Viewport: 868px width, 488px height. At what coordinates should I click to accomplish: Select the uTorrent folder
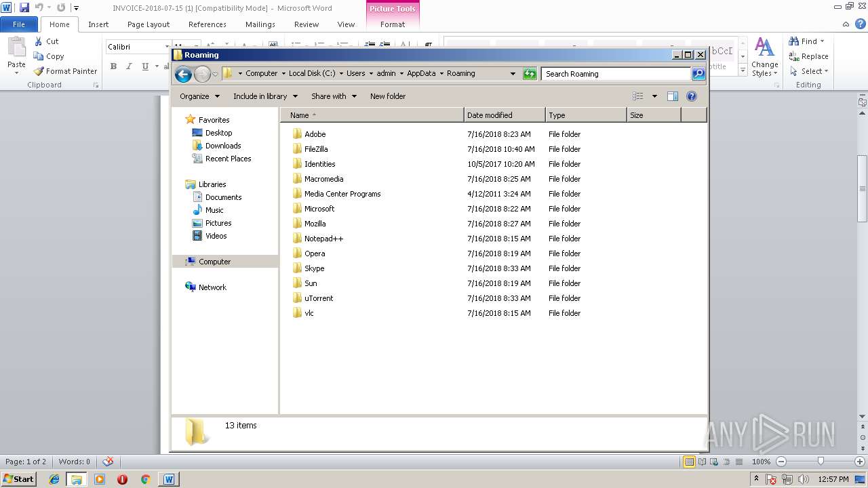pos(319,298)
